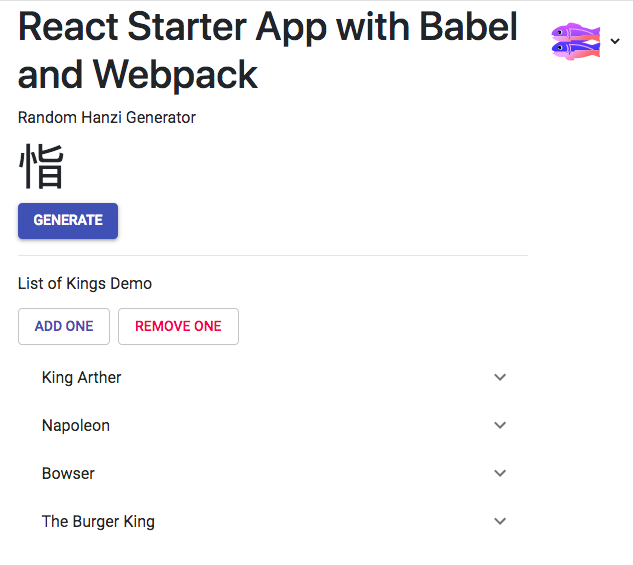Click the React Starter App heading
Screen dimensions: 633x565
coord(268,50)
